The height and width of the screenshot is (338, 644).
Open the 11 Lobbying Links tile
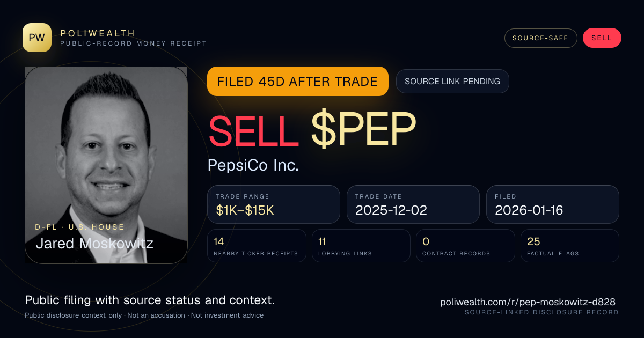point(361,246)
